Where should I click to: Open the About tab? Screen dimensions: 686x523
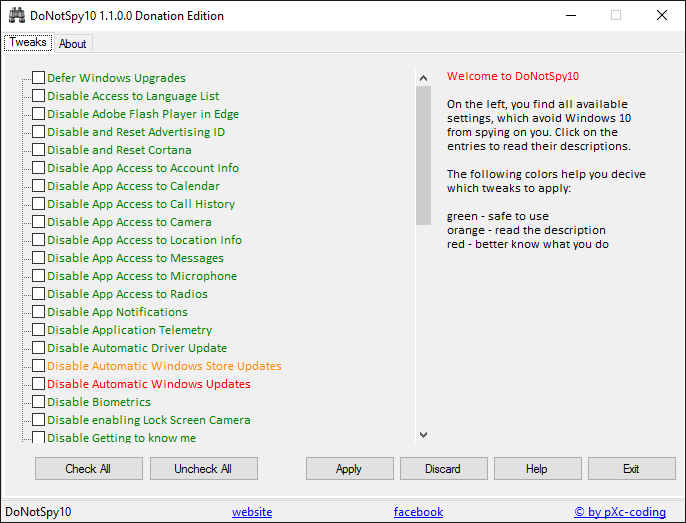tap(73, 44)
